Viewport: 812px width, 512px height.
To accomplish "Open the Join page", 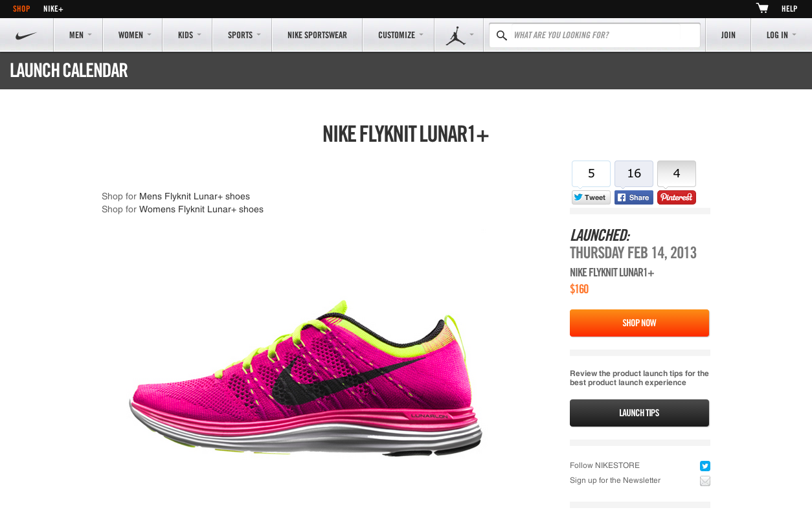I will [x=728, y=35].
